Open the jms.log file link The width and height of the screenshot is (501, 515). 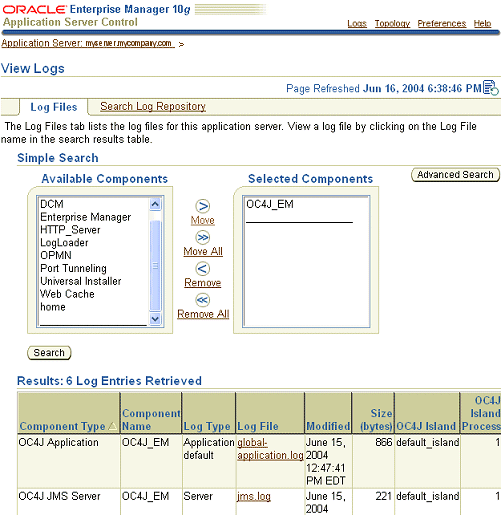pyautogui.click(x=254, y=496)
